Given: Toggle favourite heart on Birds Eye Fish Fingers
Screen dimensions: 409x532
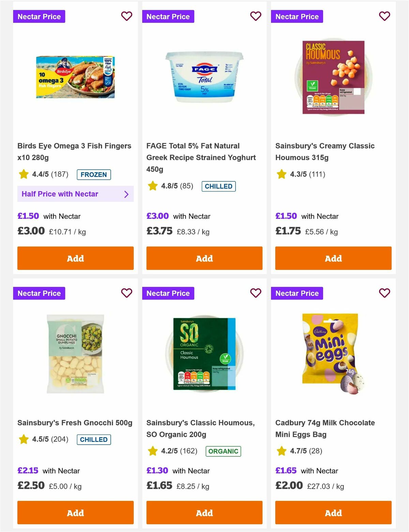Looking at the screenshot, I should [126, 16].
